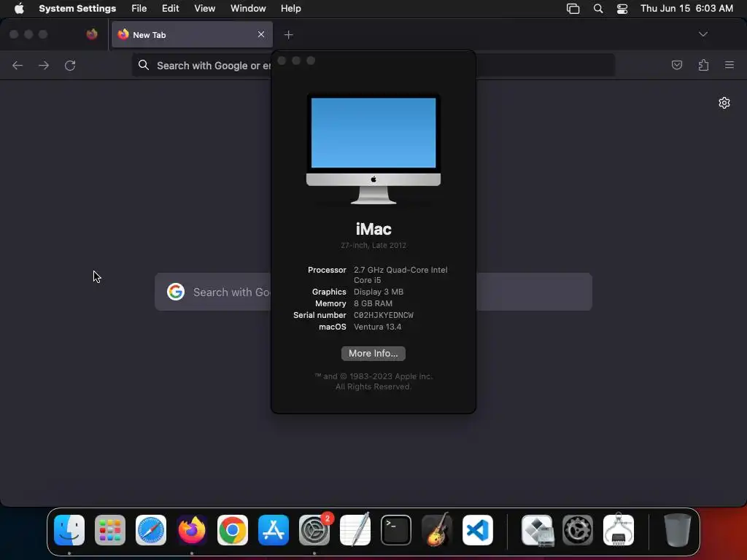Close the New Tab tab
The width and height of the screenshot is (747, 560).
coord(261,34)
